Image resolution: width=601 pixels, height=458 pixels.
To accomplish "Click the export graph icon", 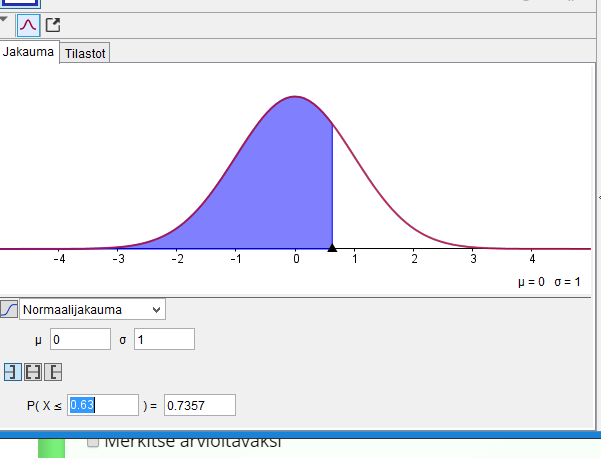I will [x=53, y=25].
